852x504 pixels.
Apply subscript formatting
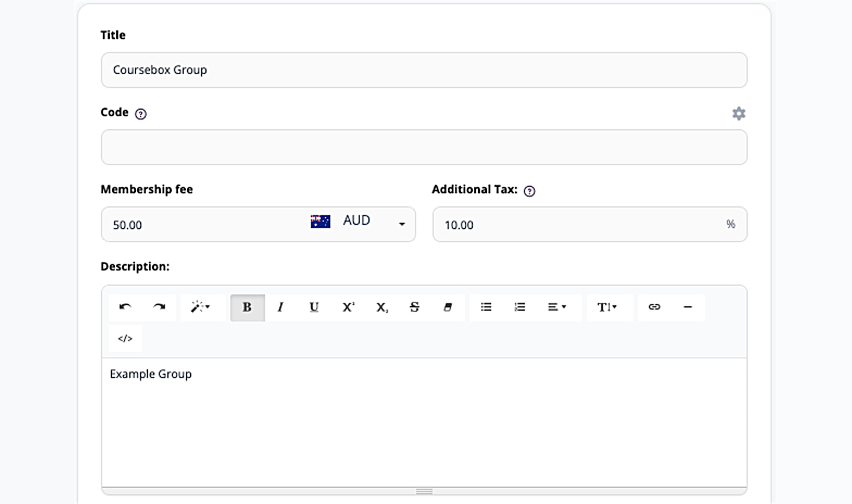click(382, 307)
